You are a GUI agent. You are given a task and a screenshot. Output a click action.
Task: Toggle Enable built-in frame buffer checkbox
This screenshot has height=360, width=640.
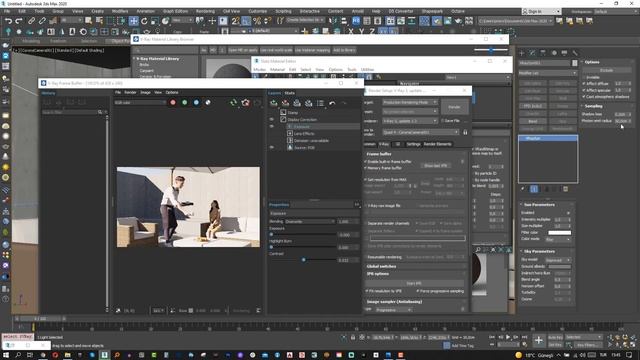pyautogui.click(x=366, y=162)
